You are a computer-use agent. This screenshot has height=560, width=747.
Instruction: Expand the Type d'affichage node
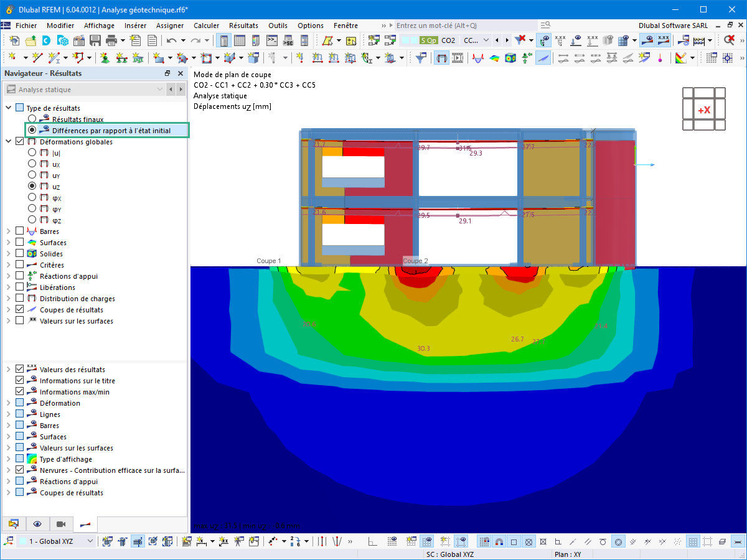click(9, 459)
